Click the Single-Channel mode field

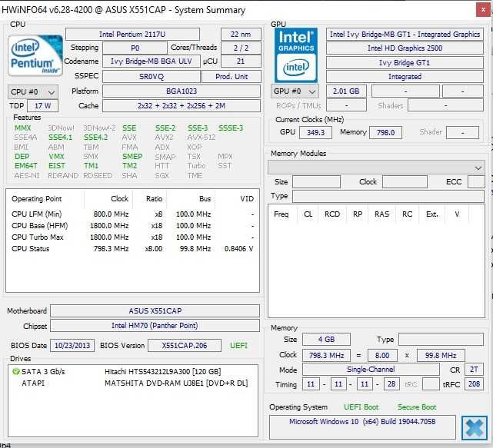coord(371,370)
